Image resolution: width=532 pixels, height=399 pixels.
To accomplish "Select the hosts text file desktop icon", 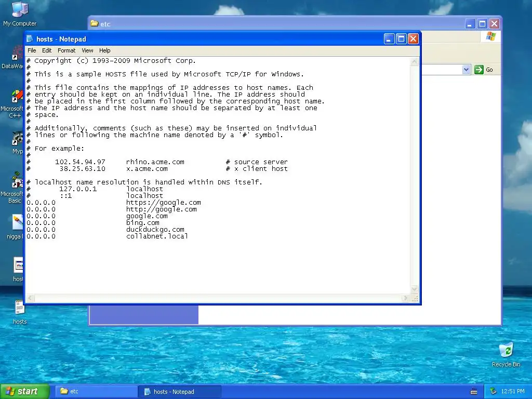I will point(20,312).
